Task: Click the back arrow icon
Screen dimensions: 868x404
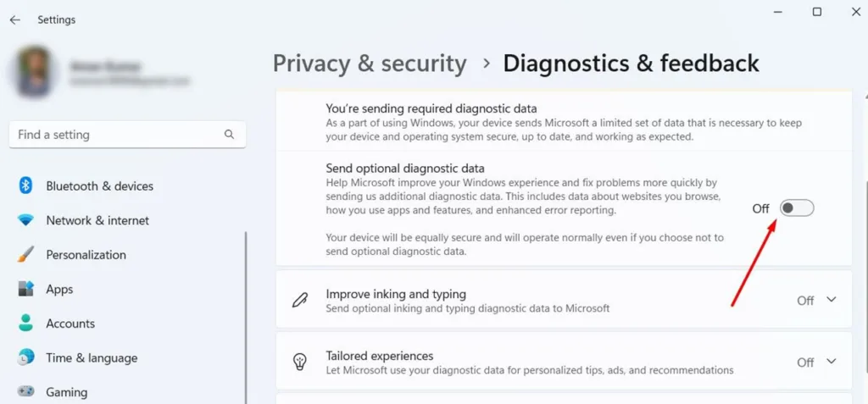Action: (15, 20)
